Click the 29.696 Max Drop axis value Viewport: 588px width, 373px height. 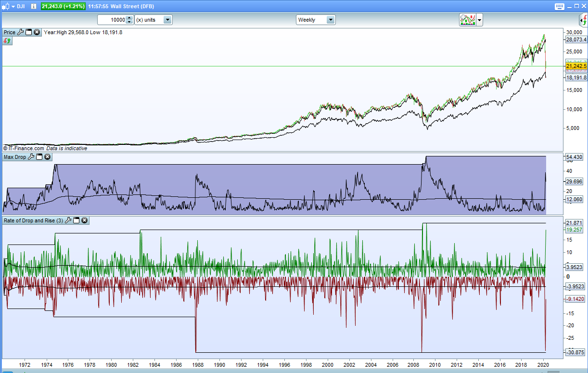[575, 181]
